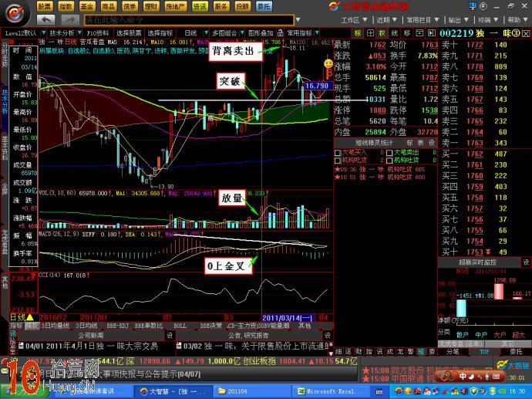Open the 委托 top menu button
Image resolution: width=532 pixels, height=399 pixels.
(x=264, y=6)
